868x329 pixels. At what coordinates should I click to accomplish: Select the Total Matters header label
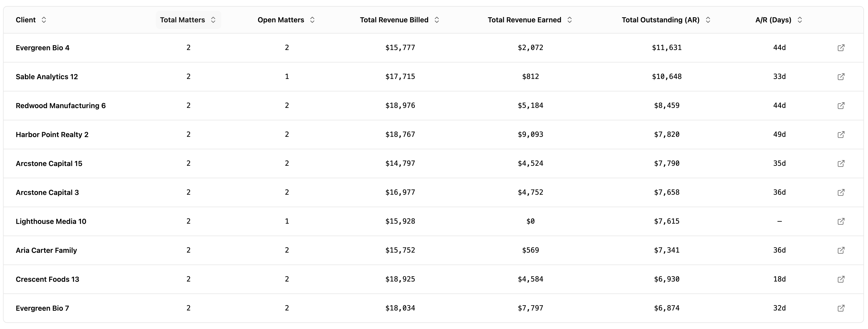[x=182, y=20]
